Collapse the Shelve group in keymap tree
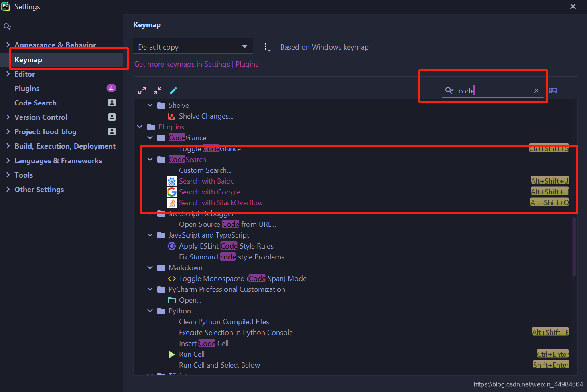The width and height of the screenshot is (587, 392). pos(150,105)
